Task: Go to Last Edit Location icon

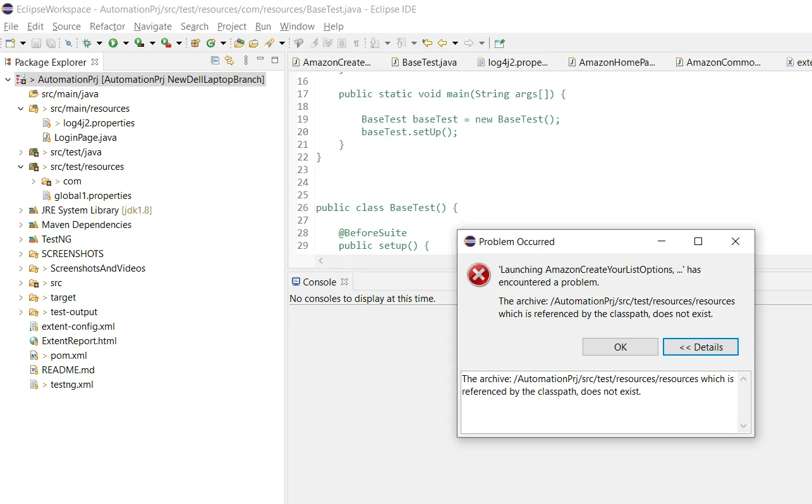Action: click(x=428, y=43)
